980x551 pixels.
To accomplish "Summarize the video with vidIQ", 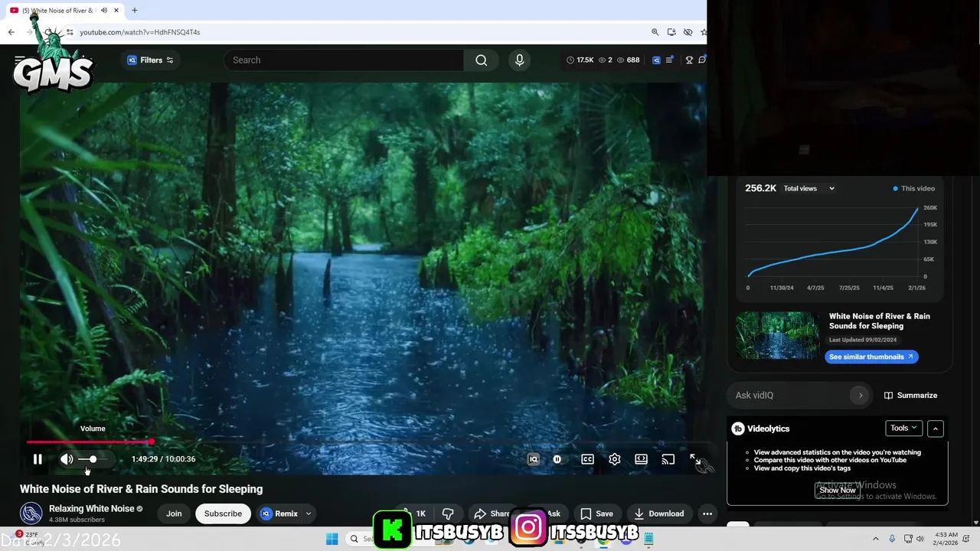I will pyautogui.click(x=911, y=396).
